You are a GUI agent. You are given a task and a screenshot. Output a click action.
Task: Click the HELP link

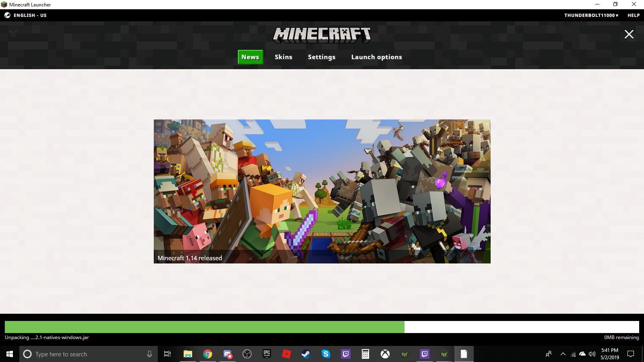coord(634,15)
